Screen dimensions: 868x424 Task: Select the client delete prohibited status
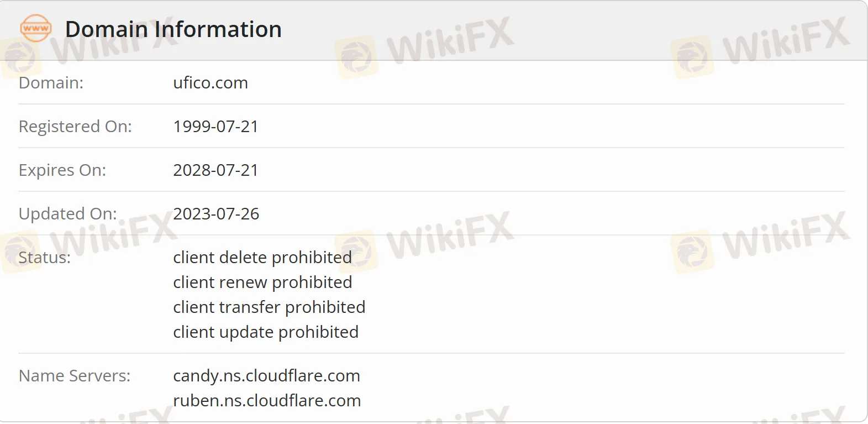[x=262, y=258]
